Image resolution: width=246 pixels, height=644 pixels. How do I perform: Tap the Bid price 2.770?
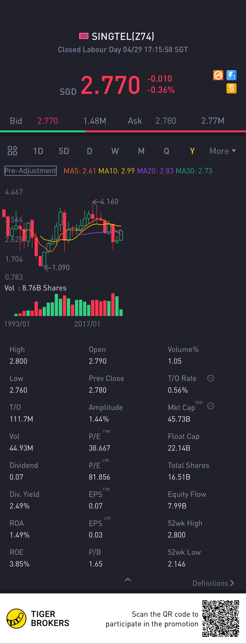coord(47,121)
